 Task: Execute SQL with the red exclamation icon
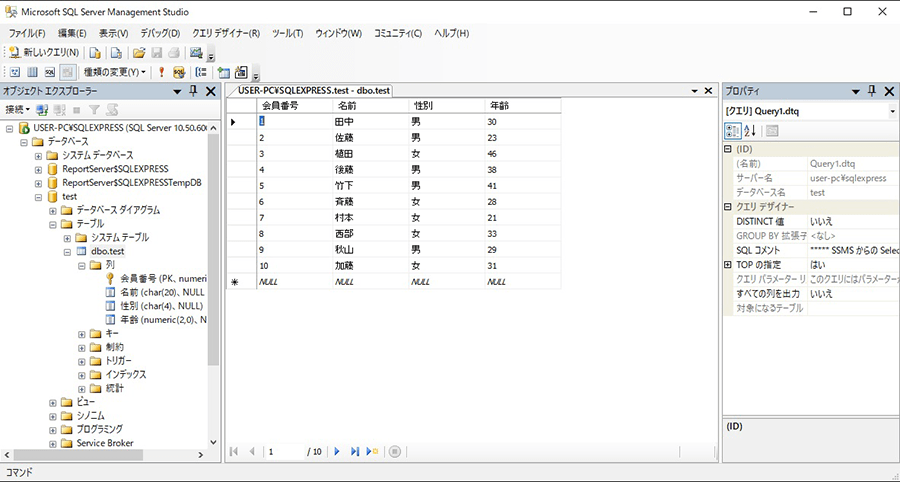point(162,72)
